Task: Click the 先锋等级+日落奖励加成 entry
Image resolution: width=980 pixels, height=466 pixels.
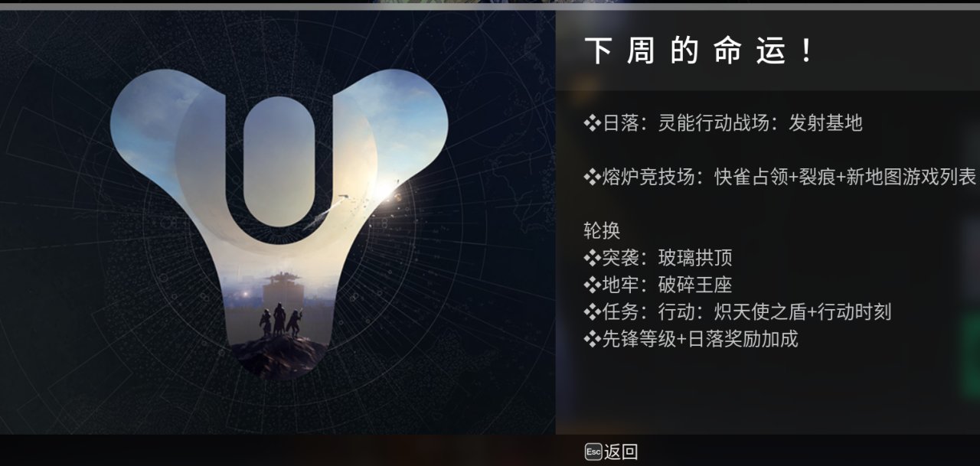Action: pos(691,339)
